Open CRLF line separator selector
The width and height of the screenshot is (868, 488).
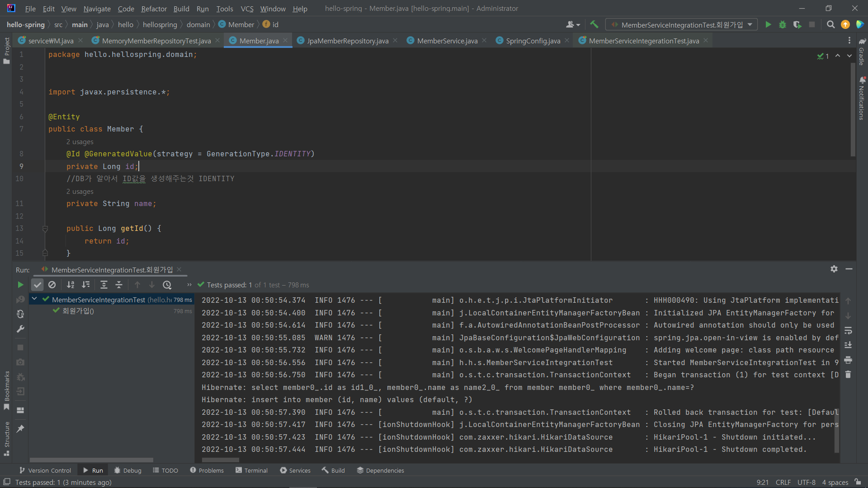tap(783, 482)
